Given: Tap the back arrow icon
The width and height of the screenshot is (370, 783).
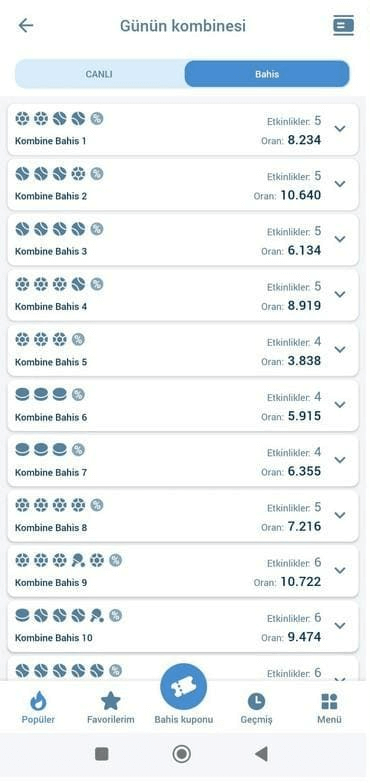Looking at the screenshot, I should coord(25,25).
